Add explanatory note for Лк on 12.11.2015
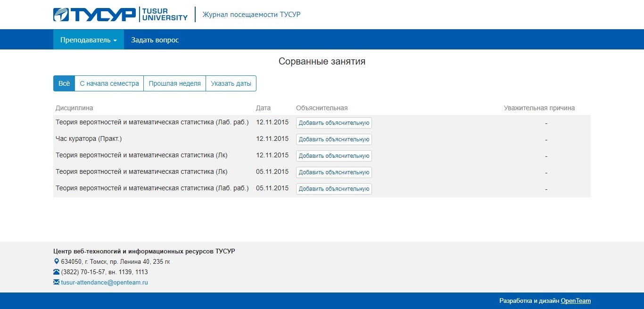644x309 pixels. 334,156
